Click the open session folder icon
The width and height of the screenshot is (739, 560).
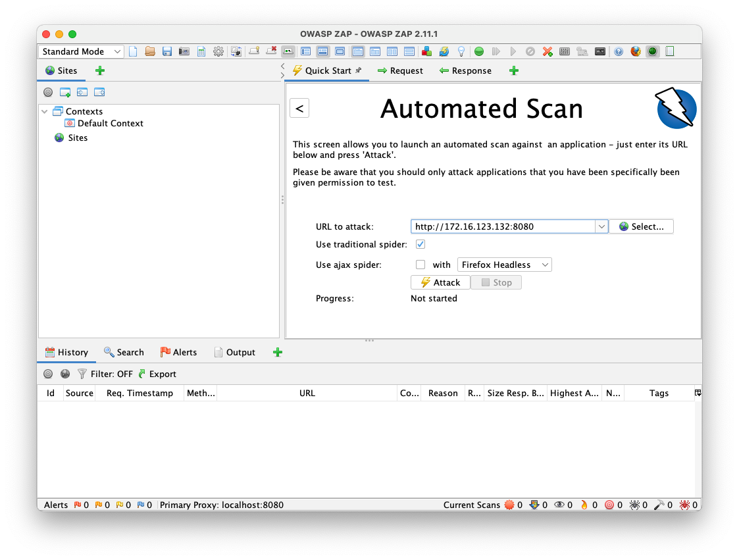pyautogui.click(x=150, y=51)
